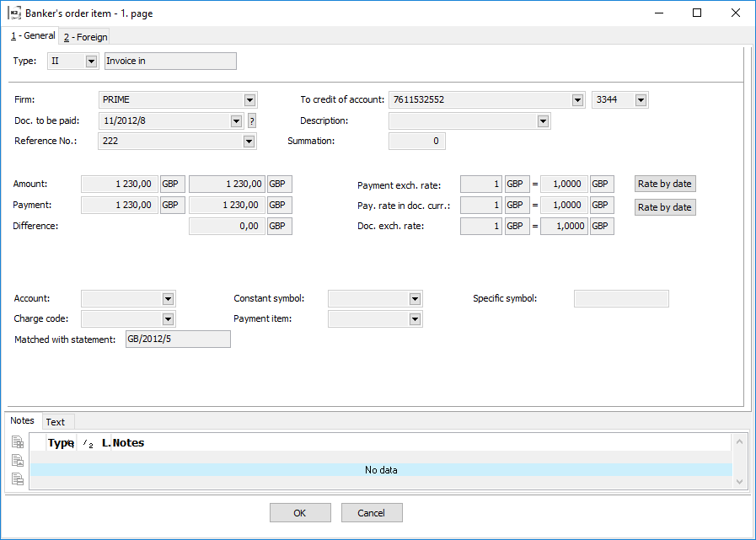Click the Notes column header in grid

[x=128, y=443]
